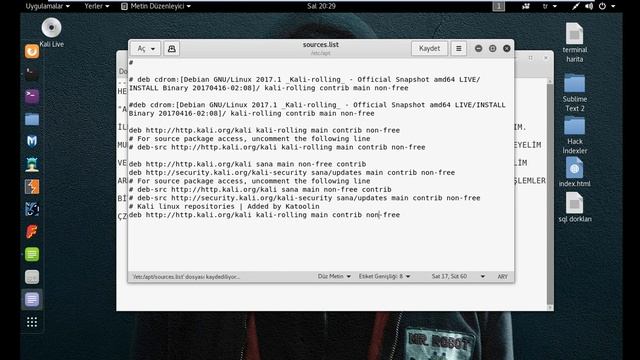
Task: Click the volume speaker icon in top bar
Action: (x=589, y=6)
